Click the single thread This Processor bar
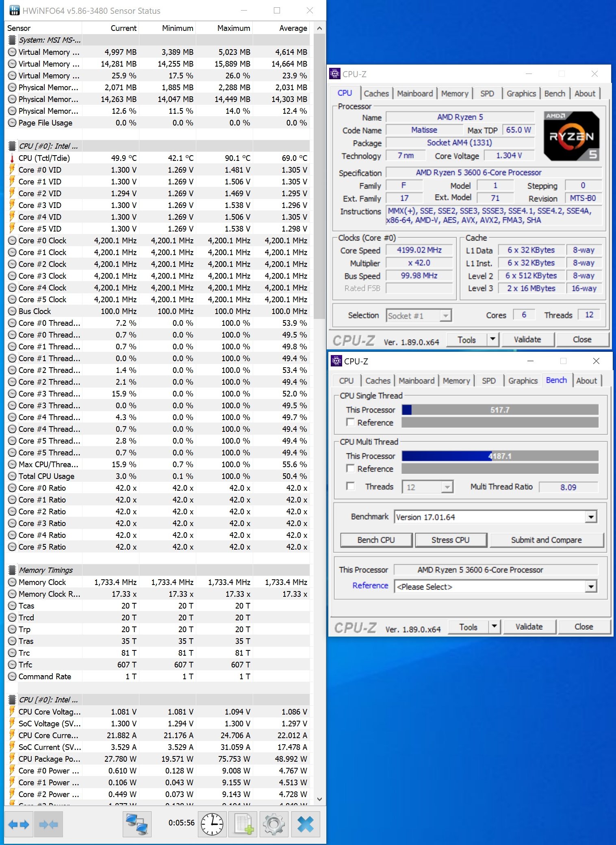This screenshot has width=616, height=845. (500, 410)
